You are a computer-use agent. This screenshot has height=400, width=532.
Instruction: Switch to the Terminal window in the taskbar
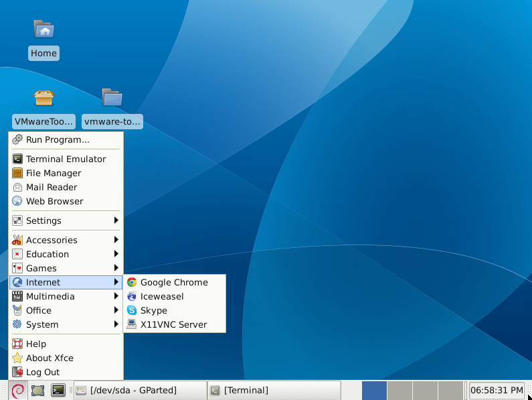tap(274, 390)
